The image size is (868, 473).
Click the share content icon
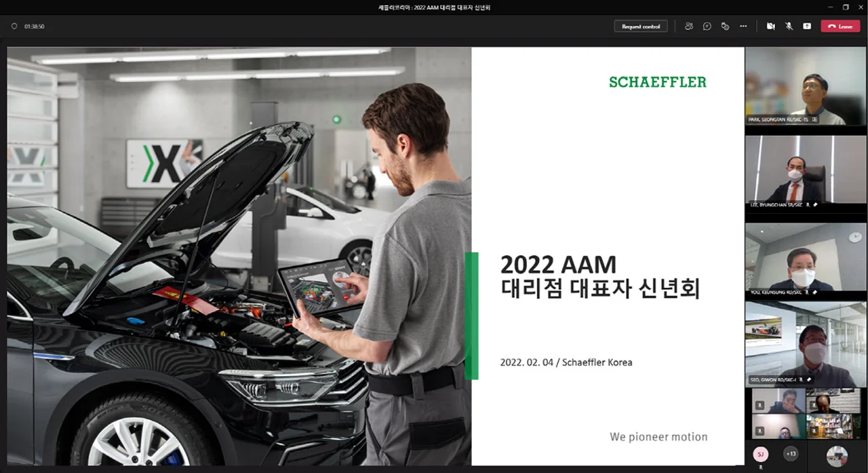807,26
